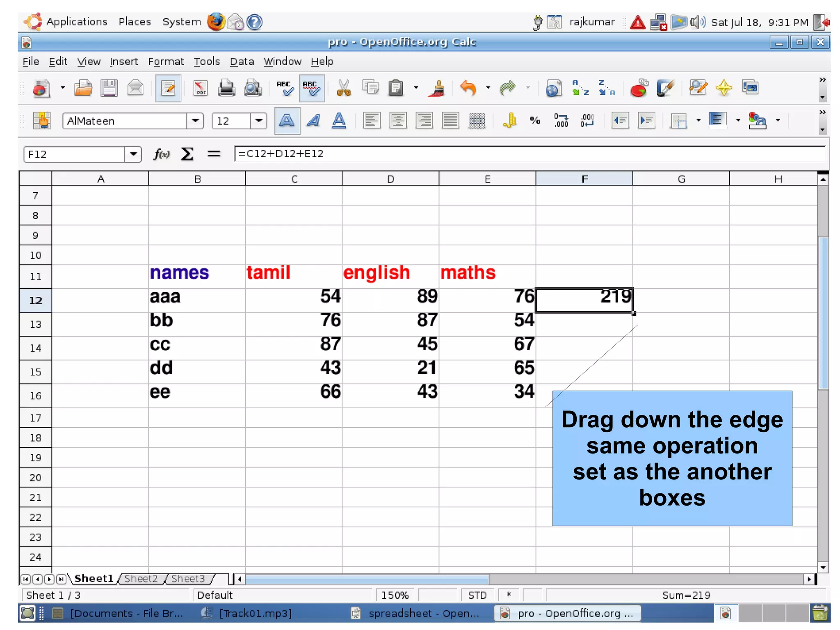840x630 pixels.
Task: Expand the AlMateen font name dropdown
Action: pos(195,121)
